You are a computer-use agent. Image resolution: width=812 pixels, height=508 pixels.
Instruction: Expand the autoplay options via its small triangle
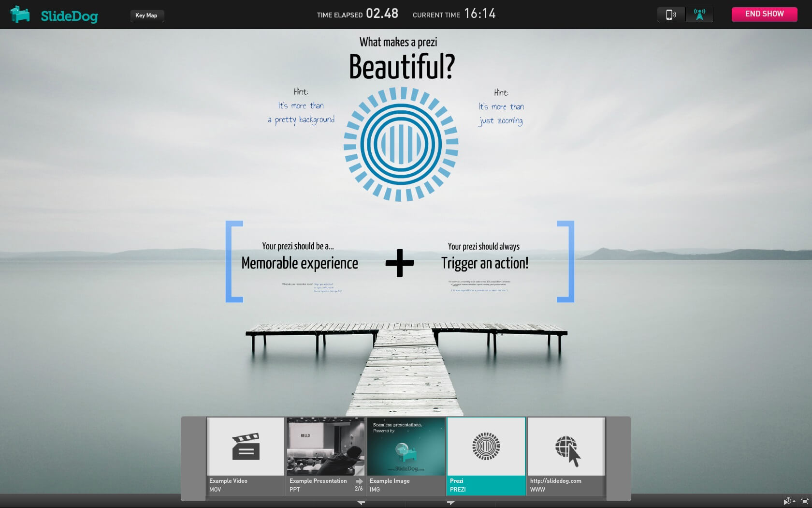coord(795,501)
